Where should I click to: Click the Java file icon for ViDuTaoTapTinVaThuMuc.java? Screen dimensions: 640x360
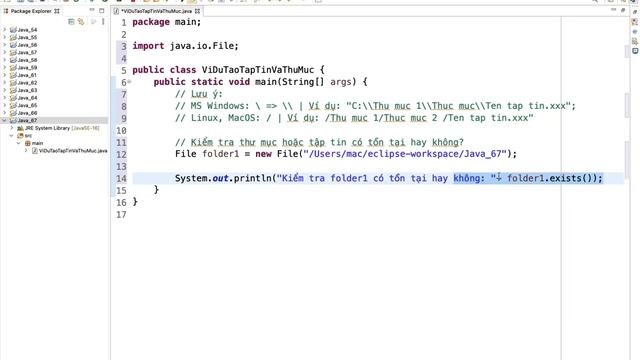click(35, 150)
